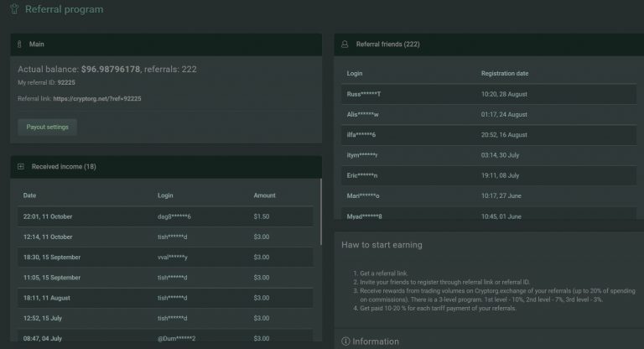The image size is (644, 349).
Task: Click the Main panel header icon
Action: coord(19,44)
